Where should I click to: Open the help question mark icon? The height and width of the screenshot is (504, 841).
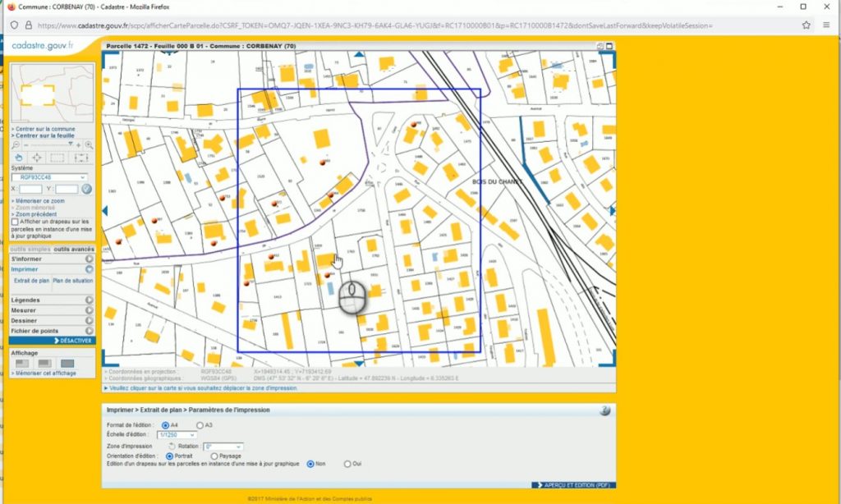[604, 410]
